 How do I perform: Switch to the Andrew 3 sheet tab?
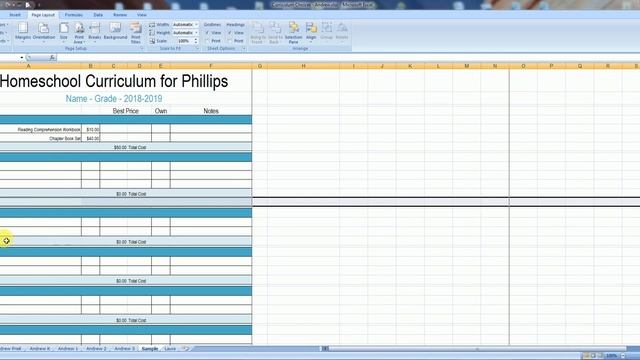(124, 349)
